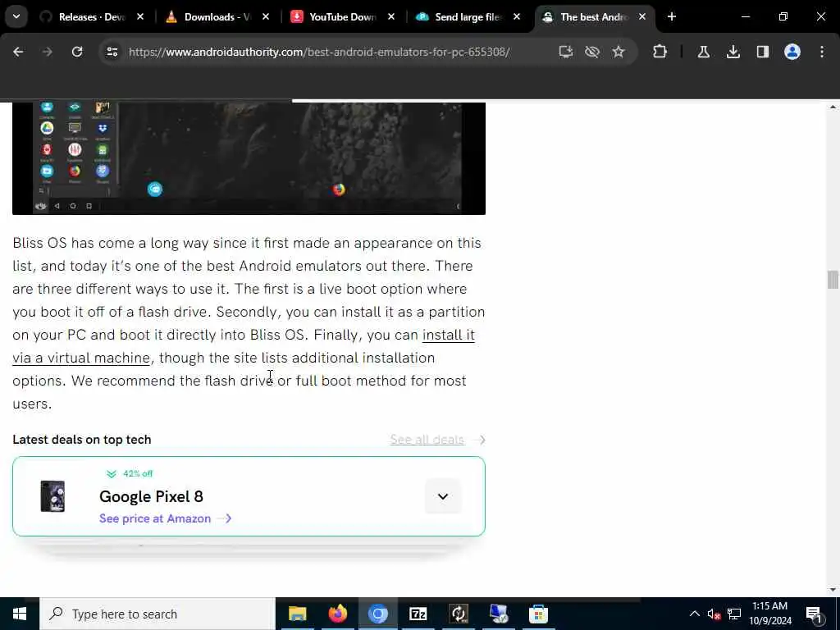Click See price at Amazon link
Image resolution: width=840 pixels, height=630 pixels.
[x=165, y=518]
